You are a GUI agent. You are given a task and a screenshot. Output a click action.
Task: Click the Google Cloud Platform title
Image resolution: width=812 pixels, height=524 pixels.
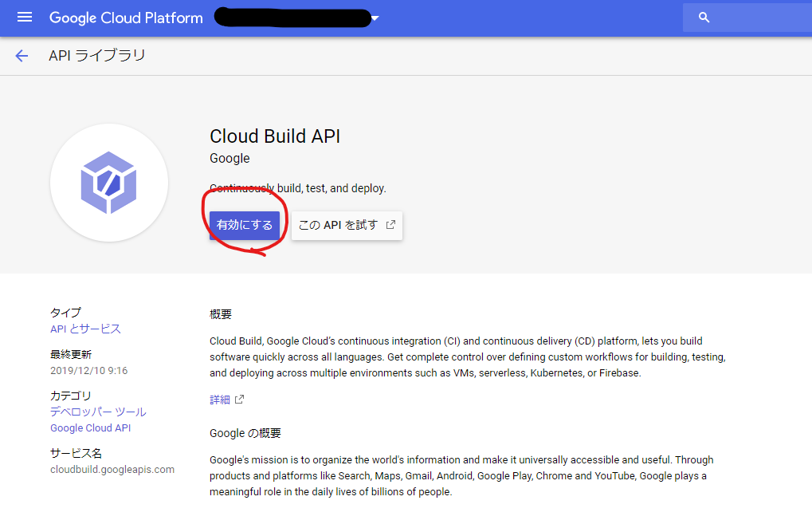pos(126,18)
